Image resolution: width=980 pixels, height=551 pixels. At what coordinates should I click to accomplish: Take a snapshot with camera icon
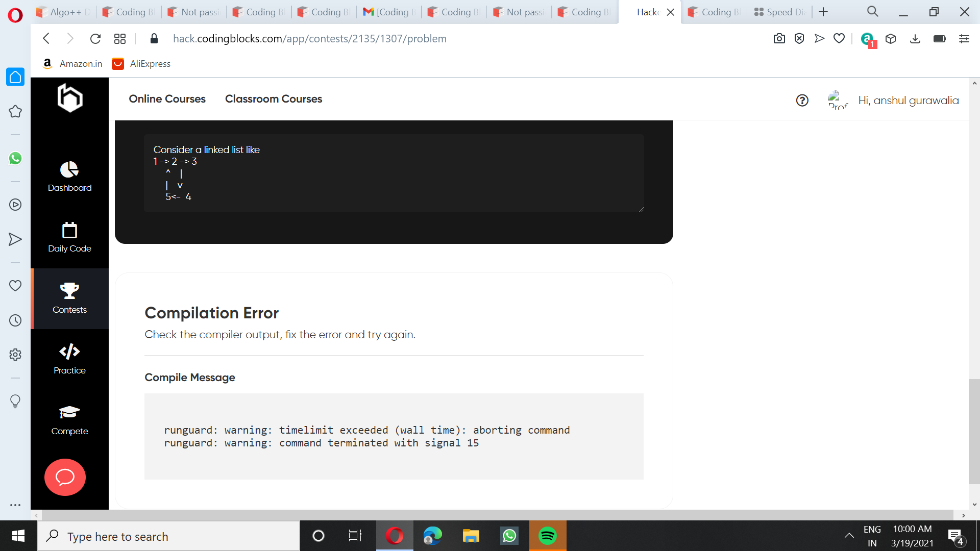[779, 39]
